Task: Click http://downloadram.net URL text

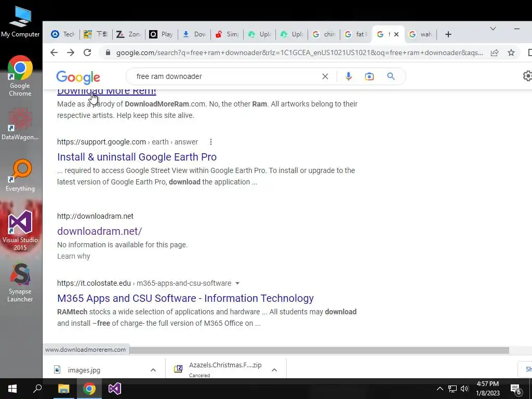Action: 95,216
